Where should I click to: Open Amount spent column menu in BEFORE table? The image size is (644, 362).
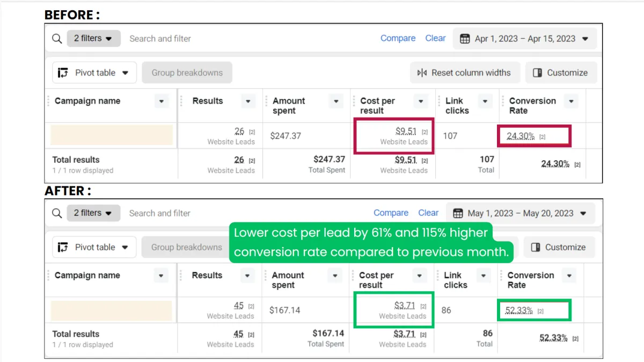click(336, 101)
